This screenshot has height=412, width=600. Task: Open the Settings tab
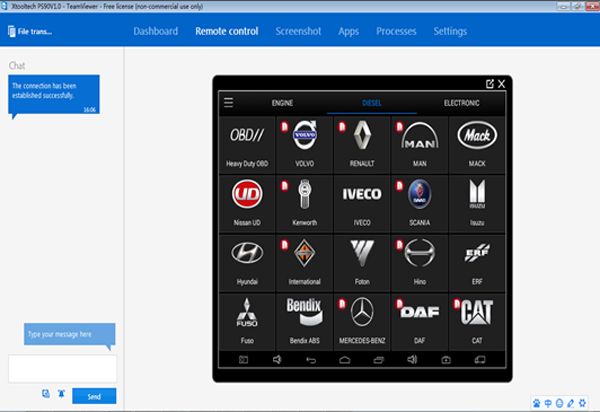click(x=450, y=31)
